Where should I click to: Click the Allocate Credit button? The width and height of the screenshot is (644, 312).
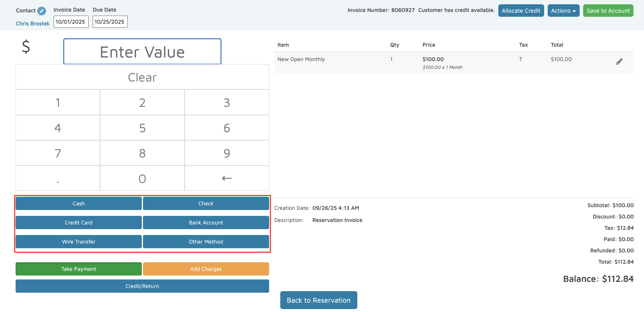click(521, 11)
